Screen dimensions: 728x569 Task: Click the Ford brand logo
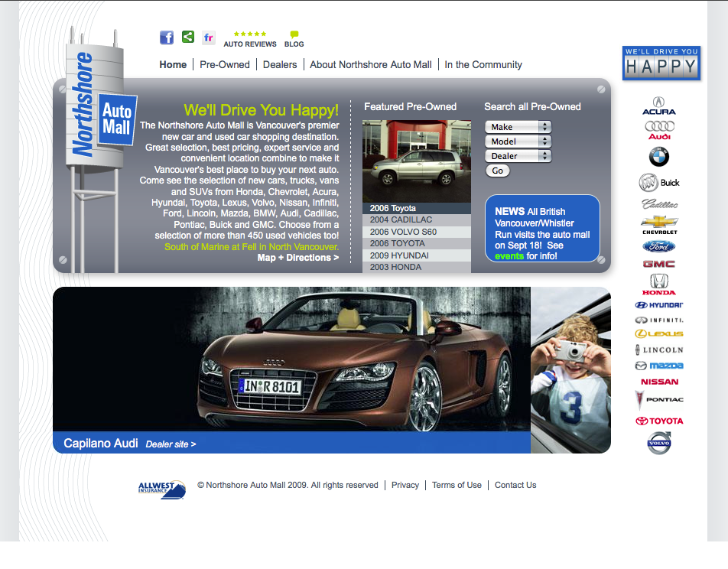(659, 247)
